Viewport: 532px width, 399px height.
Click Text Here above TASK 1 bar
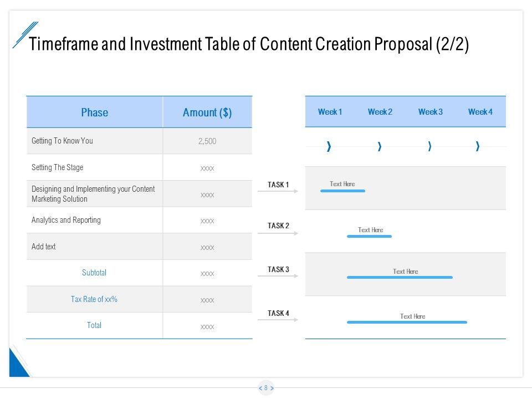342,184
